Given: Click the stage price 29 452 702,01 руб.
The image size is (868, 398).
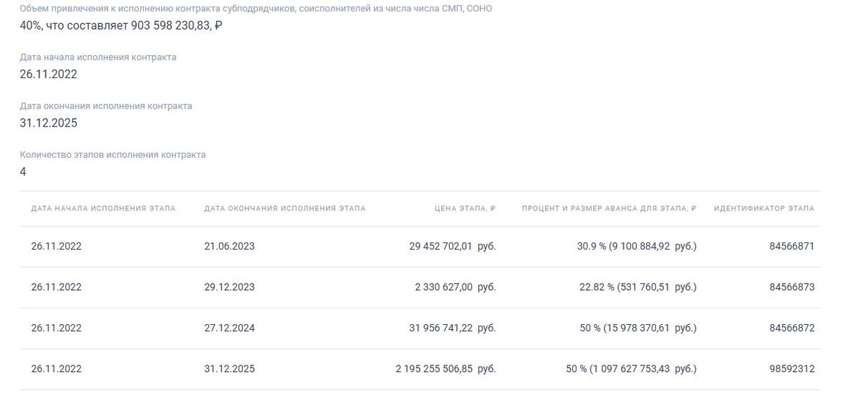Looking at the screenshot, I should click(452, 246).
